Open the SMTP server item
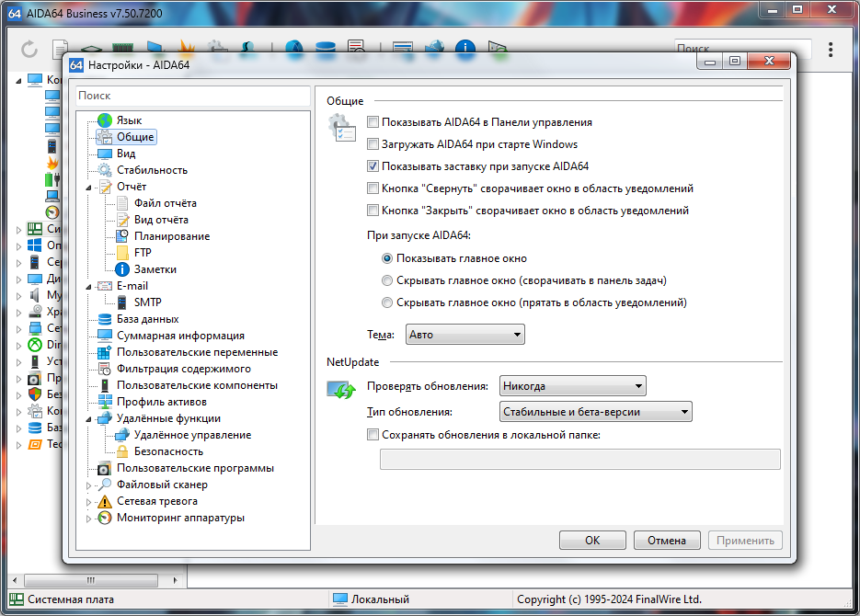Screen dimensions: 860x616 tap(139, 302)
